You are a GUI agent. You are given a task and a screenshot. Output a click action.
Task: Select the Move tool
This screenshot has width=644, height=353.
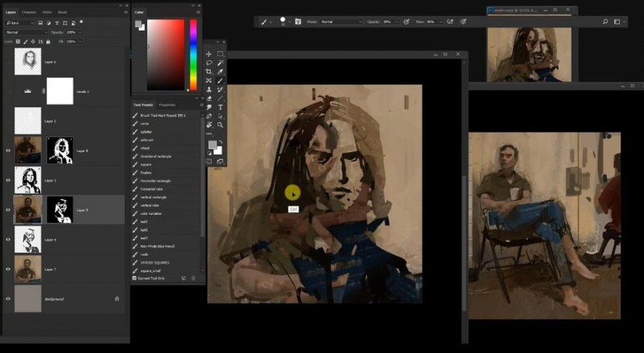[x=209, y=54]
